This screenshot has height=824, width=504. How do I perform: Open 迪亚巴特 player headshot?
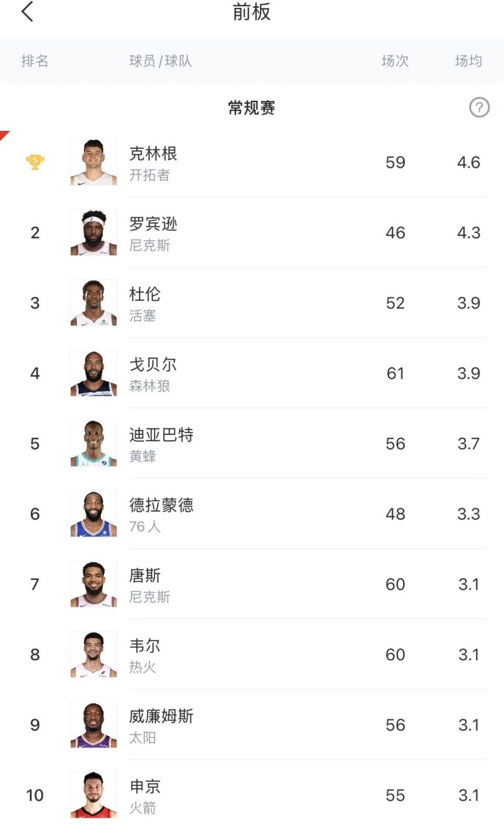pyautogui.click(x=93, y=444)
